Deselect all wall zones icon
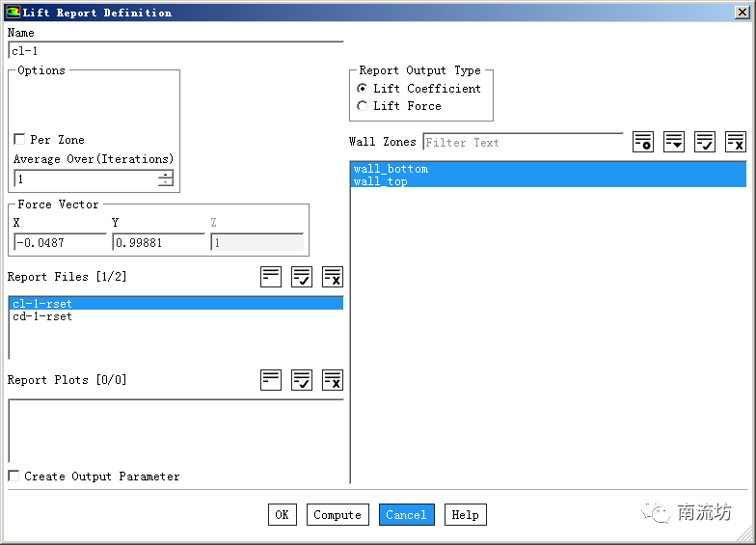756x545 pixels. (x=735, y=142)
